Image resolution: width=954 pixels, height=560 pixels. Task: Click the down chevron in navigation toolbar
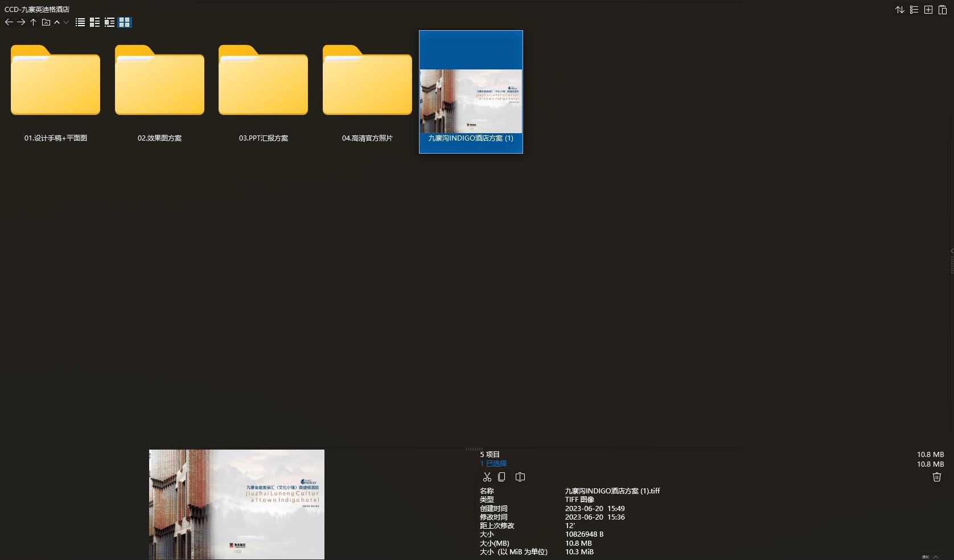pos(66,22)
